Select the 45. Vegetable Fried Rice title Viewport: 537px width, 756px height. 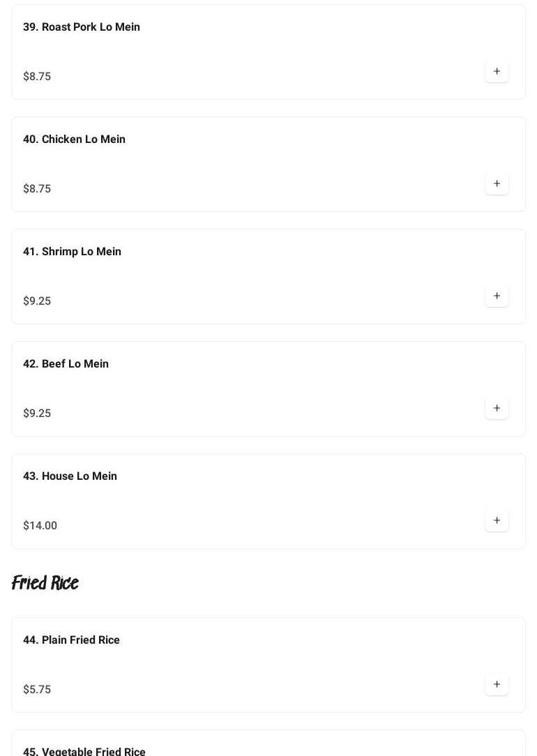[84, 751]
